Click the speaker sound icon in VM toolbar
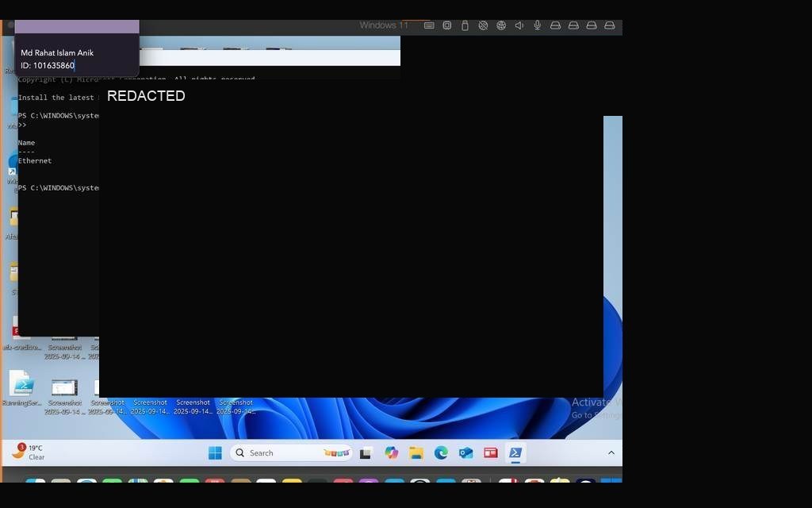The height and width of the screenshot is (508, 812). (519, 25)
